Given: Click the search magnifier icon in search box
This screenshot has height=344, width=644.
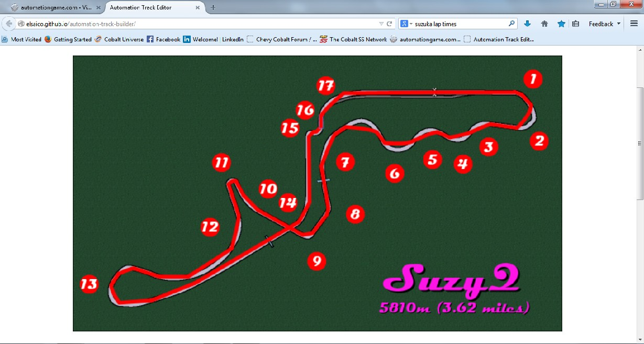Looking at the screenshot, I should point(511,24).
